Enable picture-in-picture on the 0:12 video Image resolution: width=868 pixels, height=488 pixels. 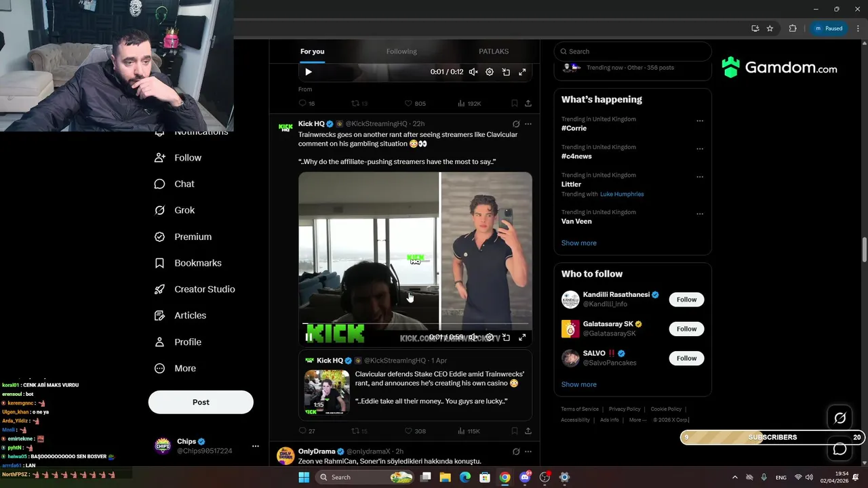(506, 72)
